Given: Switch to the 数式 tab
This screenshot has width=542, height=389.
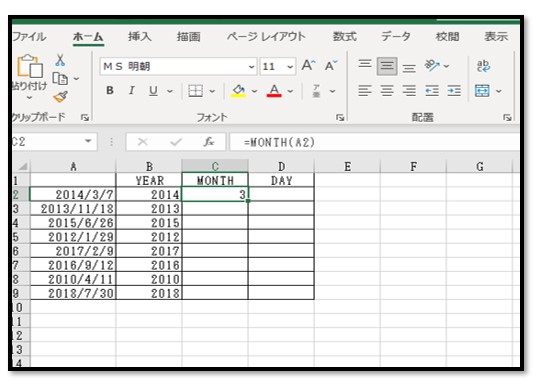Looking at the screenshot, I should tap(344, 36).
